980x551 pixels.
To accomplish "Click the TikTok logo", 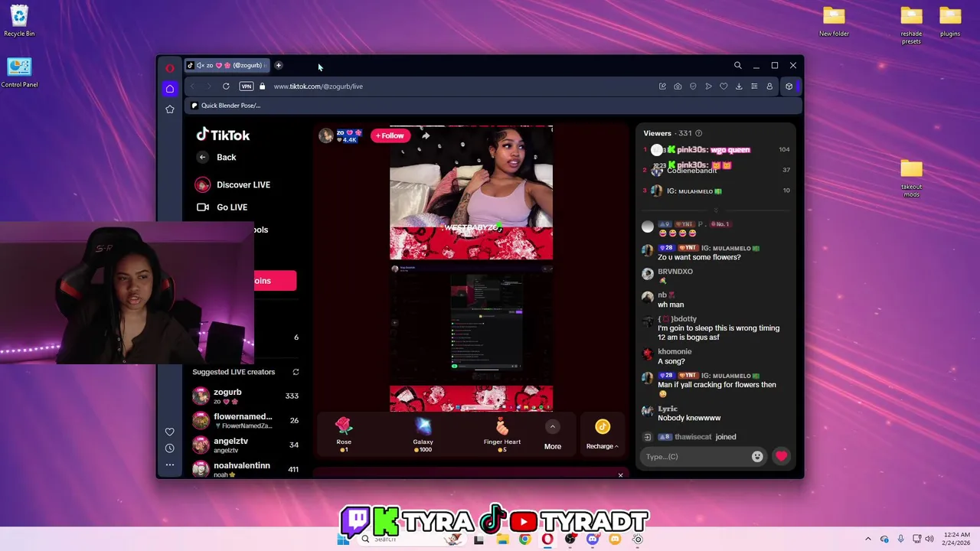I will point(223,135).
